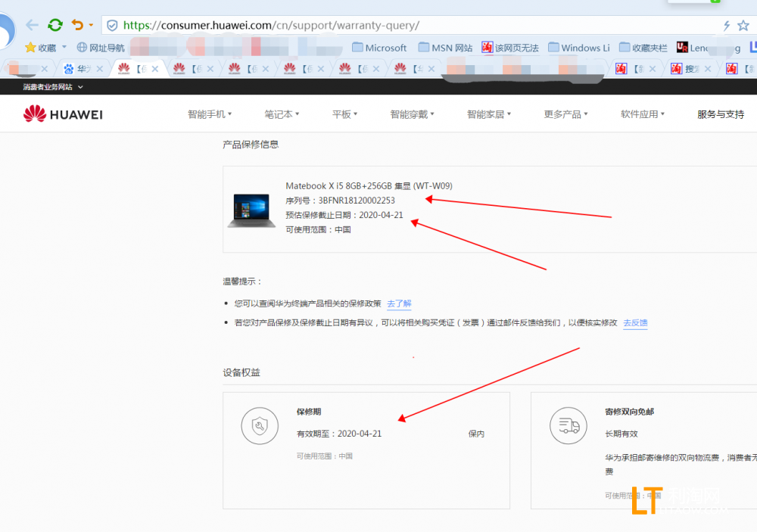
Task: Click the HUAWEI logo
Action: [63, 114]
